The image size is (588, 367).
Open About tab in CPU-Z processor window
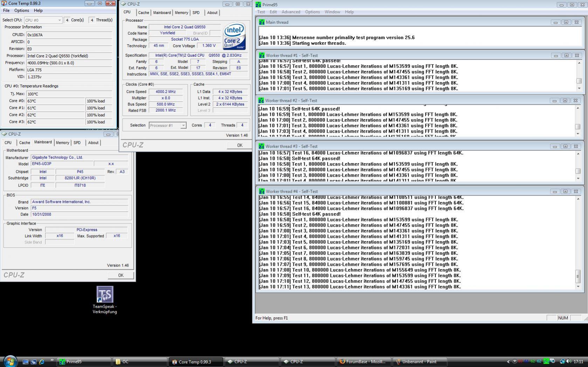[x=212, y=13]
